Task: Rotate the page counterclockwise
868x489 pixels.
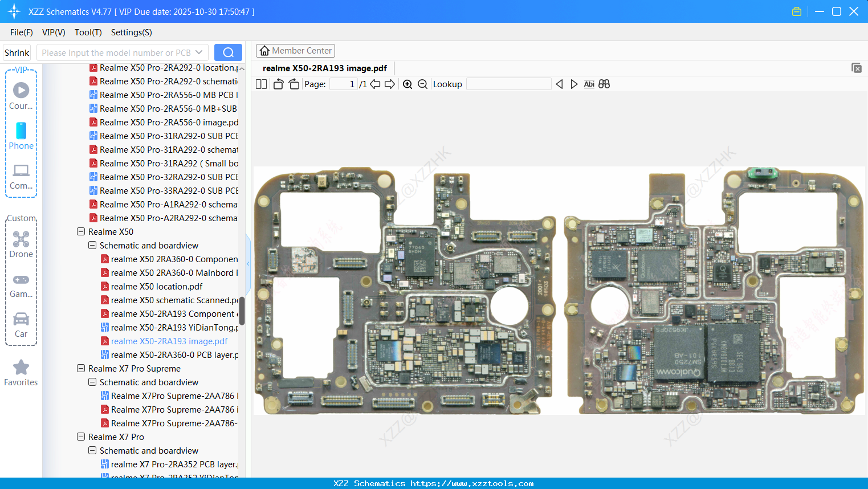Action: click(x=278, y=84)
